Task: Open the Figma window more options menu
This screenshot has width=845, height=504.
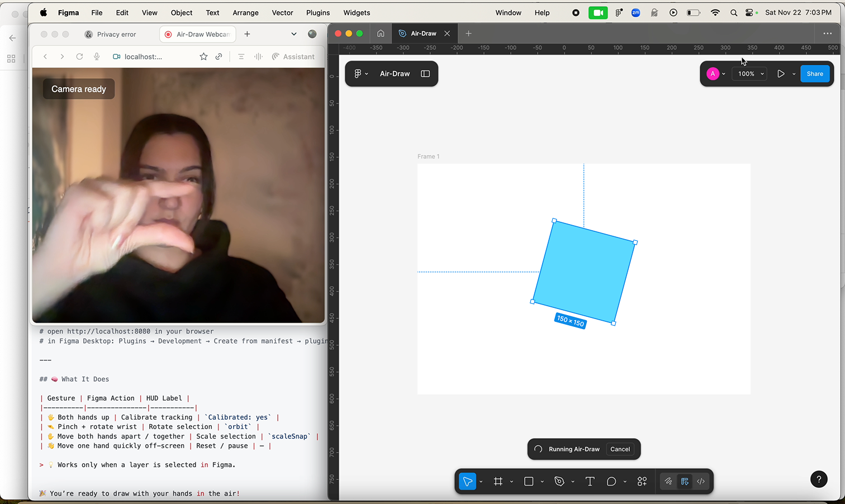Action: coord(828,34)
